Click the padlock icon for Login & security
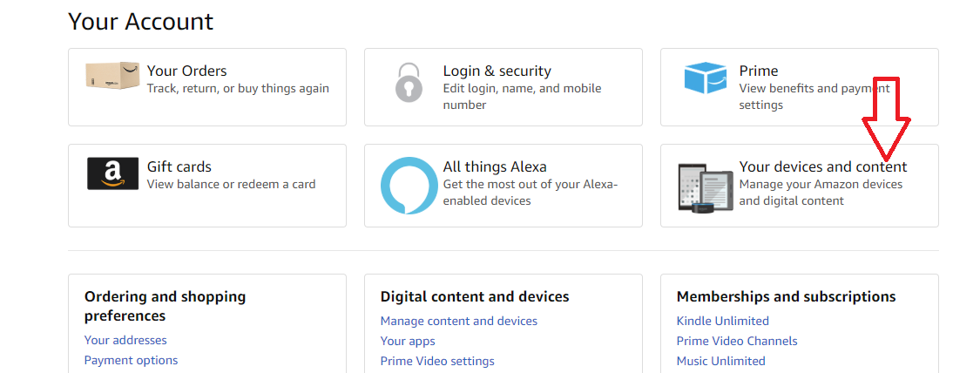 click(x=409, y=82)
